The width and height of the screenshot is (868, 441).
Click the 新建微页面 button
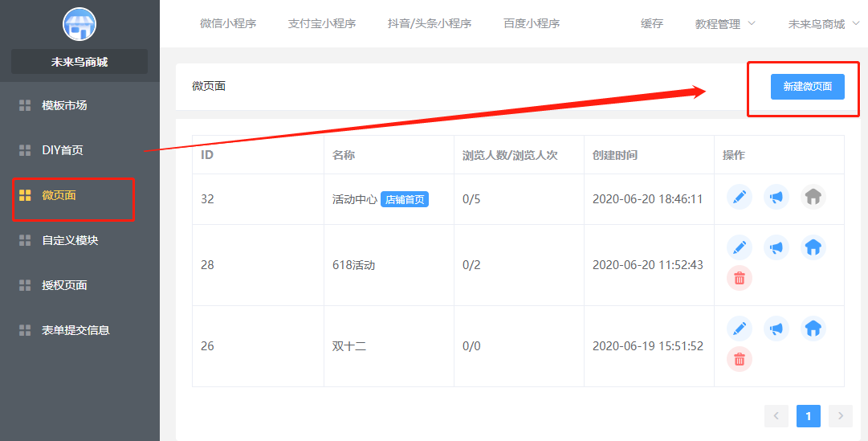pos(807,87)
